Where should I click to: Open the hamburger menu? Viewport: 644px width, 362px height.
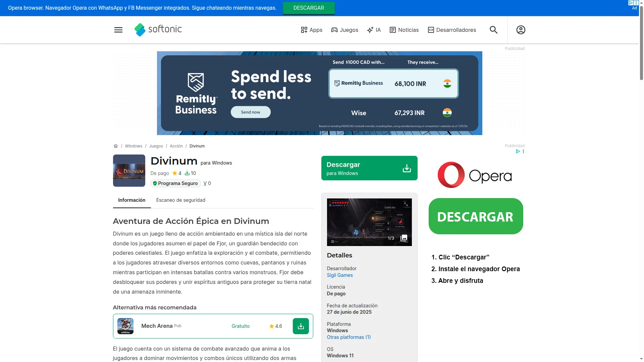coord(118,30)
